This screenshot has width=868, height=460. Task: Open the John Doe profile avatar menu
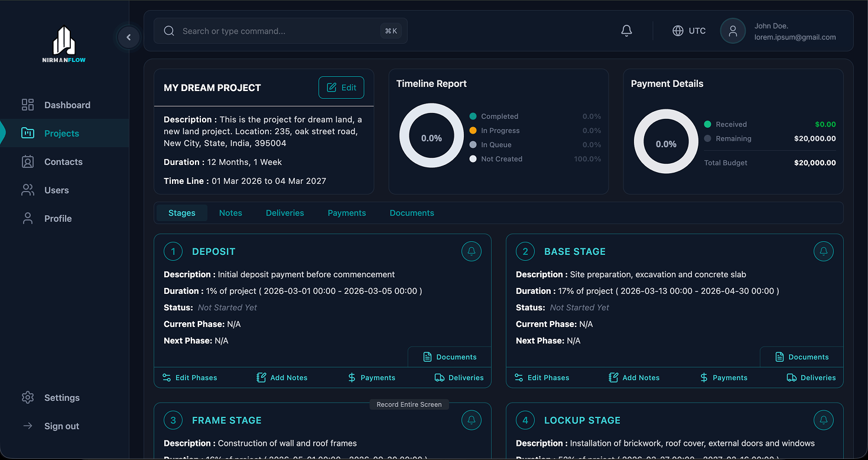pos(733,31)
